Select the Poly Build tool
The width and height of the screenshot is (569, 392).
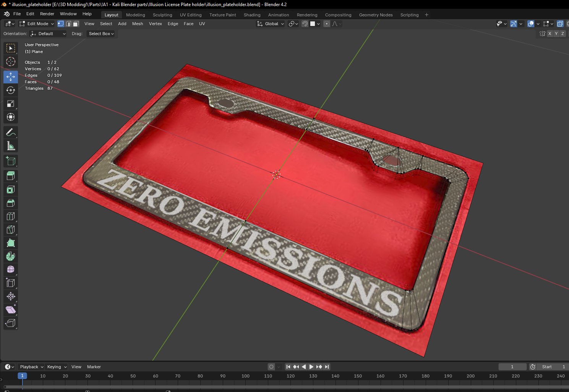click(11, 243)
